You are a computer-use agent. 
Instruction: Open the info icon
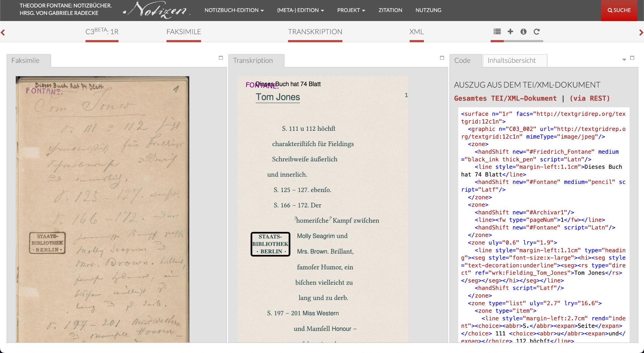tap(524, 31)
